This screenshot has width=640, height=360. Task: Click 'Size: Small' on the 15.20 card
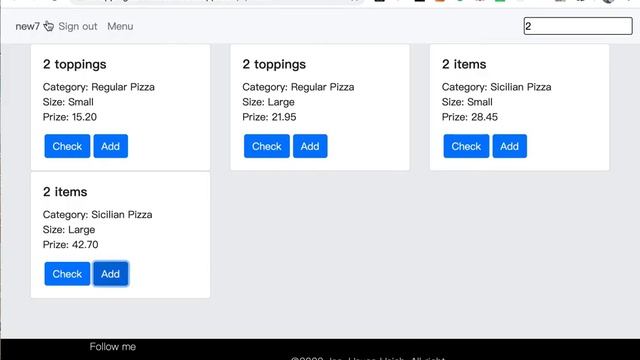[x=68, y=102]
